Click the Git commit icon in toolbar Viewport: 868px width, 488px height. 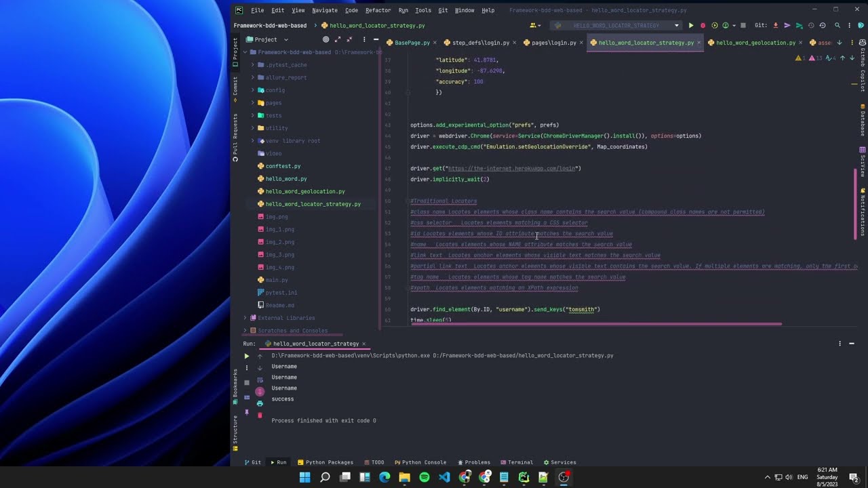tap(787, 25)
